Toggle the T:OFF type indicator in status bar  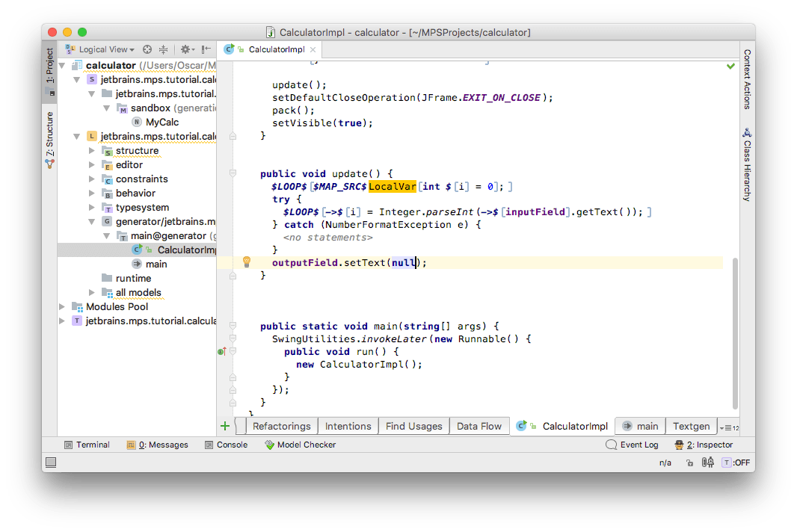(x=736, y=463)
